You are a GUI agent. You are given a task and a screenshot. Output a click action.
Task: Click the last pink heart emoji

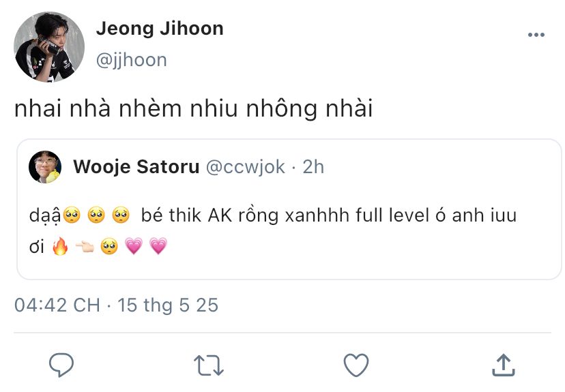(158, 247)
